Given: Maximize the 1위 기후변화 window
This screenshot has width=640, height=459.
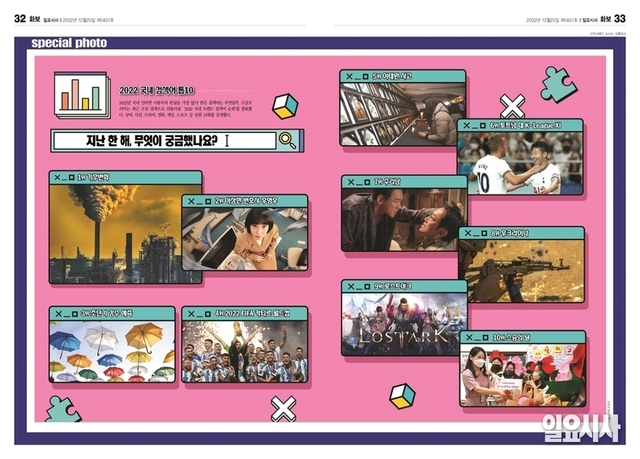Looking at the screenshot, I should click(x=72, y=177).
